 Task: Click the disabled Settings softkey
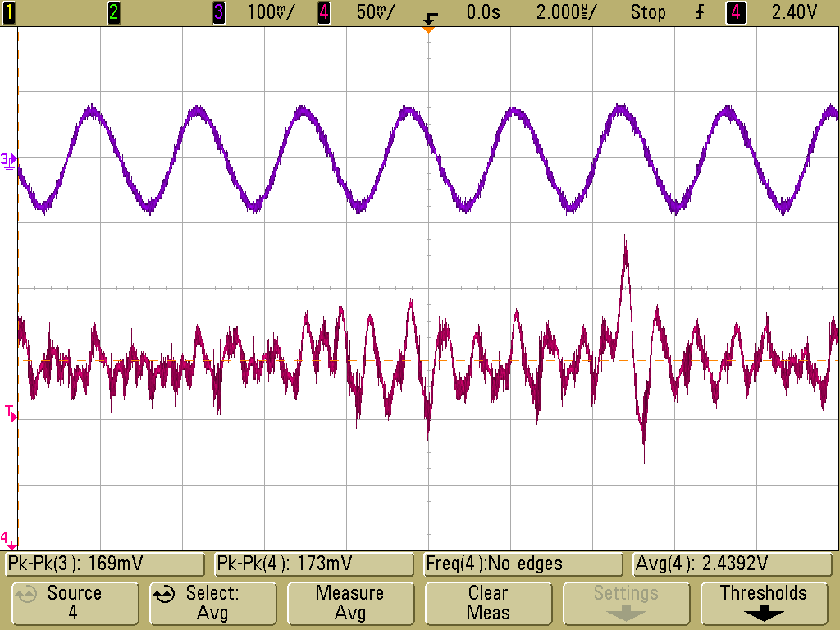(x=626, y=603)
